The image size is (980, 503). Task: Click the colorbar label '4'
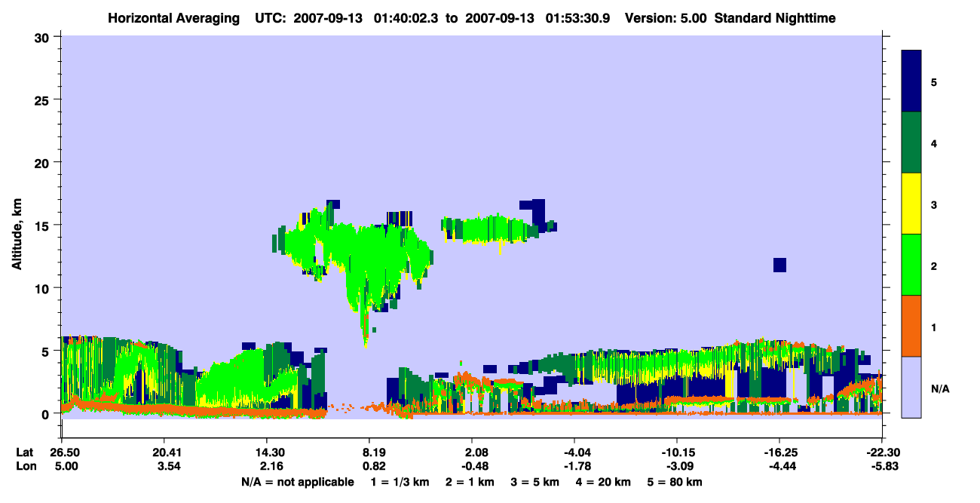[x=934, y=143]
